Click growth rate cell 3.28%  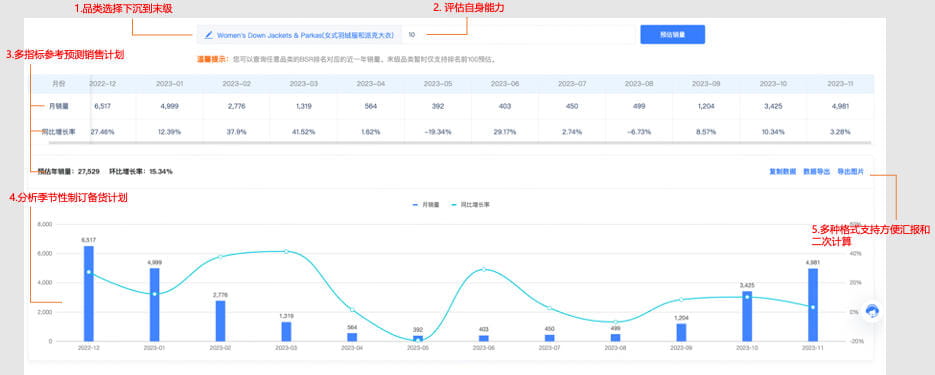coord(840,131)
